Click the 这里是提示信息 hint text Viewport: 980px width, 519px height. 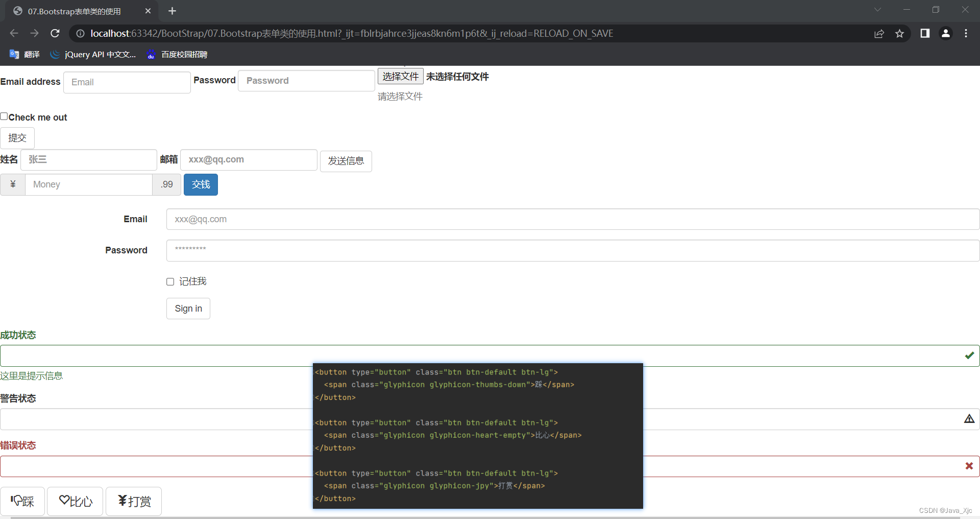31,376
